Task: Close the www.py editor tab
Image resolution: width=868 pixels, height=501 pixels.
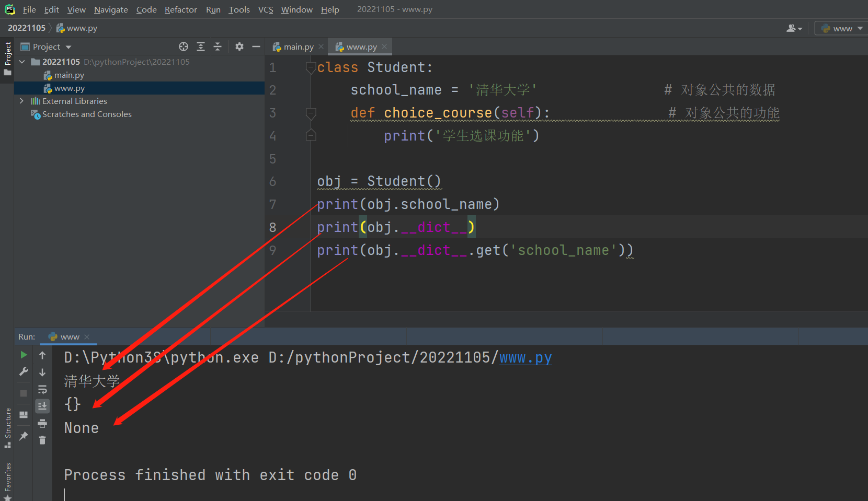Action: (x=384, y=47)
